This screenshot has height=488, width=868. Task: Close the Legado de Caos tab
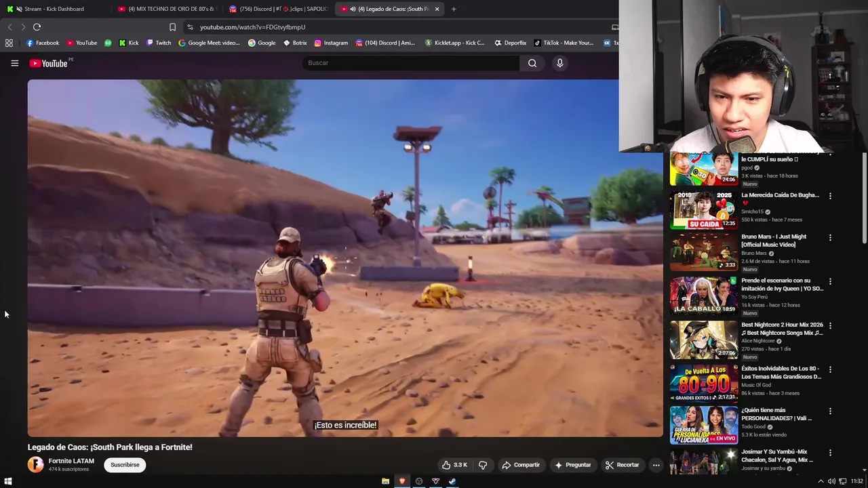[437, 9]
